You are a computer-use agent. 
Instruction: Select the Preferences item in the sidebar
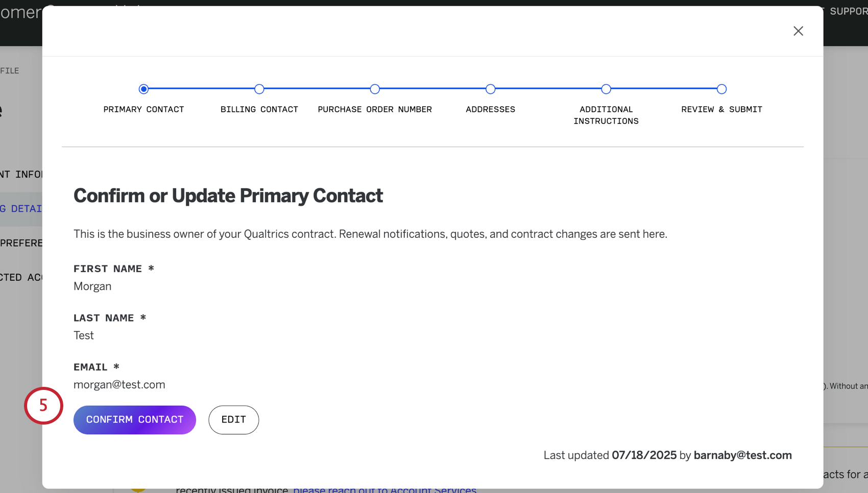21,243
